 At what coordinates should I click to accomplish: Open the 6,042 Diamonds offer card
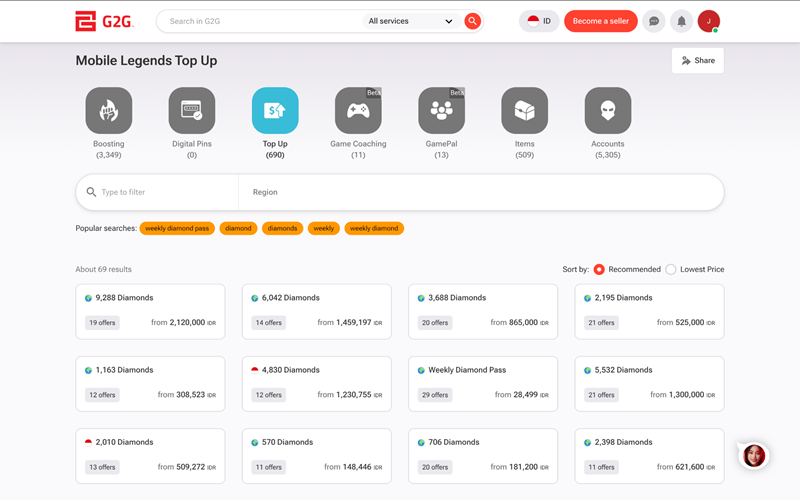(x=316, y=312)
